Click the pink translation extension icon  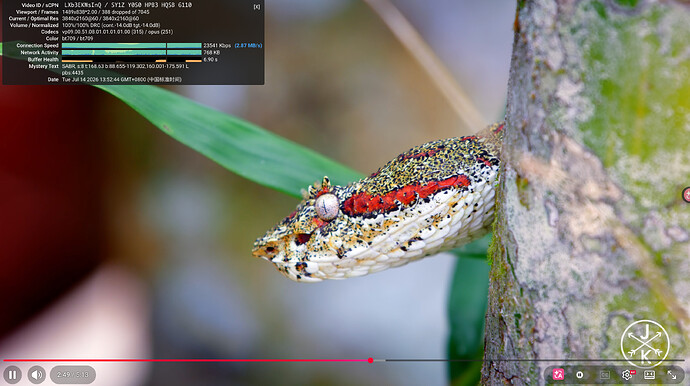[558, 375]
